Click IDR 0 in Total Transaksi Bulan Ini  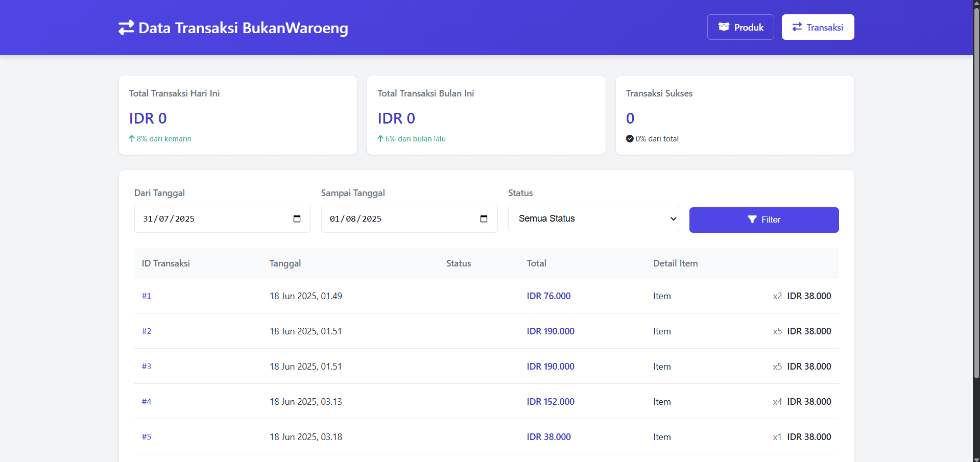click(x=396, y=118)
